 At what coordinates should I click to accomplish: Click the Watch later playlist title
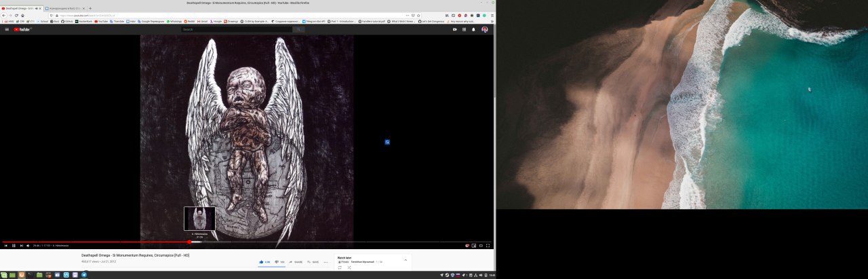tap(344, 258)
